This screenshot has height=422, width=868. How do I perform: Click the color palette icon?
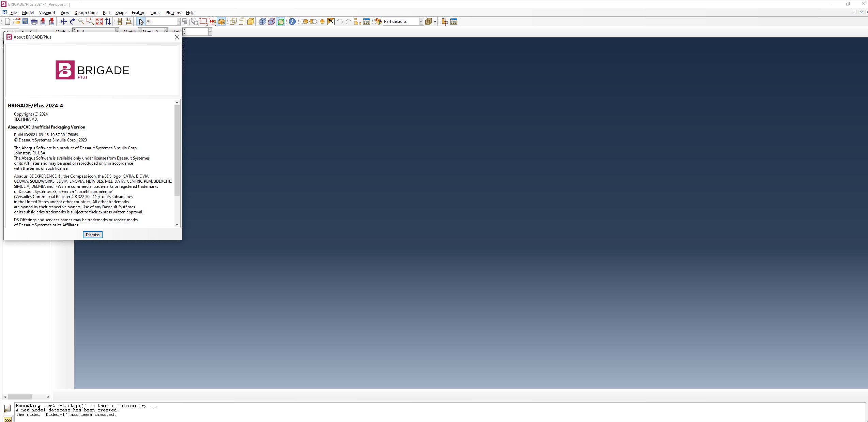(x=378, y=21)
